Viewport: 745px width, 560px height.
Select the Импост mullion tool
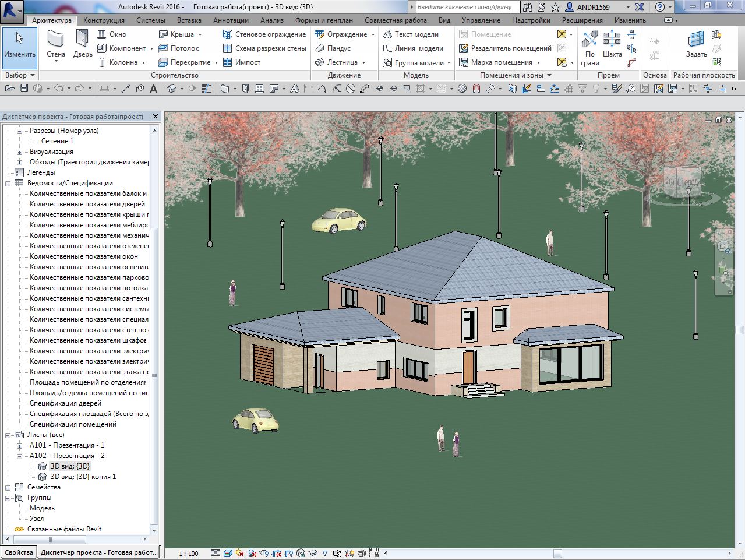tap(242, 62)
